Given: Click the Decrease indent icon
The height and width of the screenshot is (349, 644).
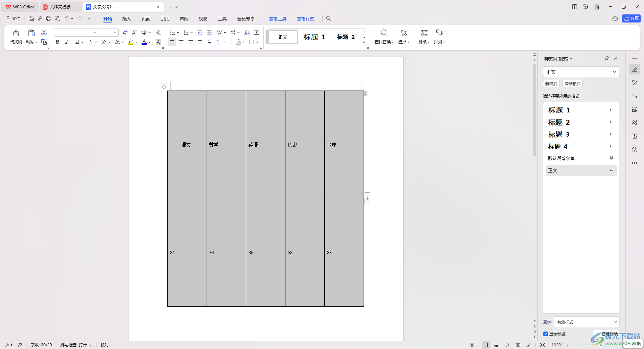Looking at the screenshot, I should pyautogui.click(x=200, y=33).
